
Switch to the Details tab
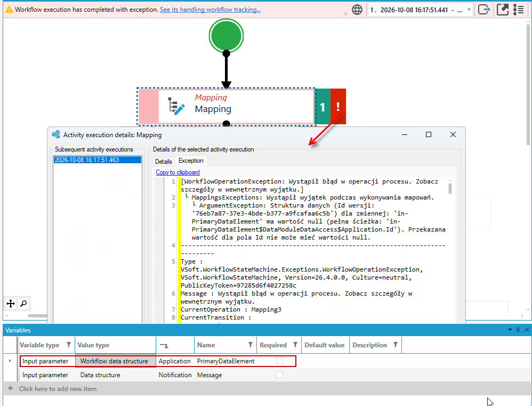pos(163,162)
